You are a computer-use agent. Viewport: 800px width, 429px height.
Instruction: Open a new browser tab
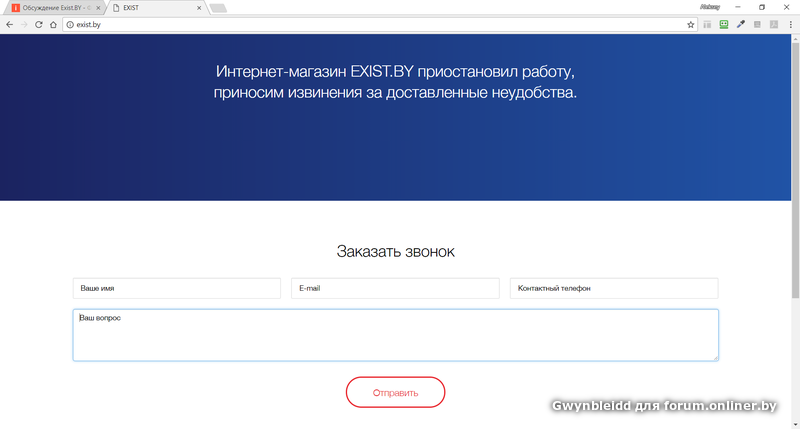pyautogui.click(x=218, y=8)
